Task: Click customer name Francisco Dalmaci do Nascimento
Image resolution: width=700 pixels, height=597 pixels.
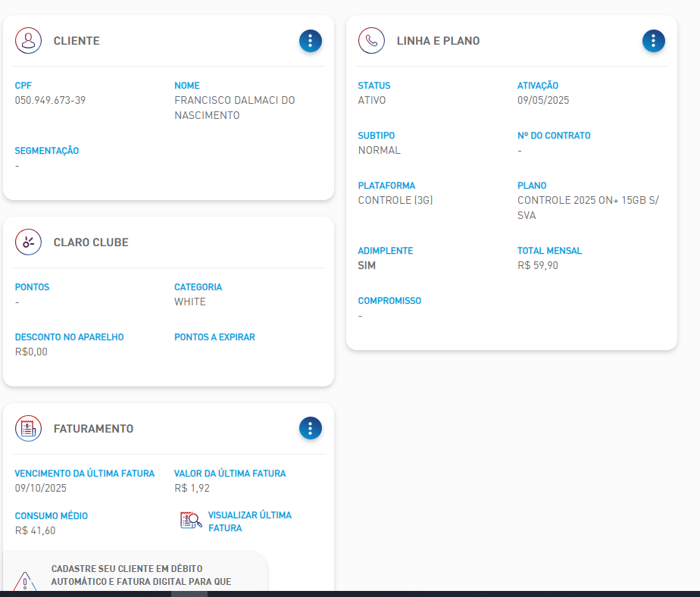Action: [234, 108]
